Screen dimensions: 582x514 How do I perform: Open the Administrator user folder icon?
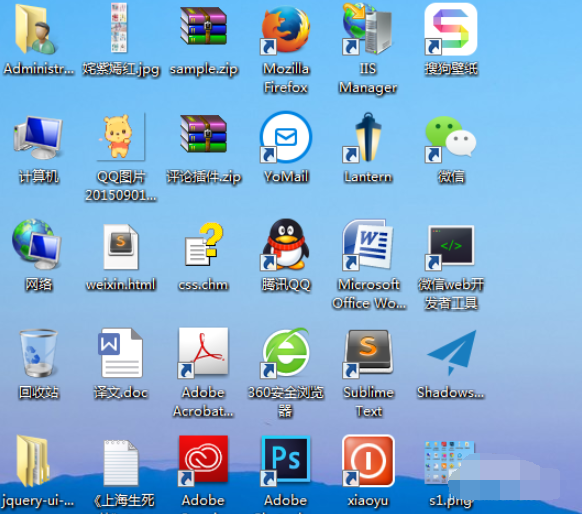(36, 29)
